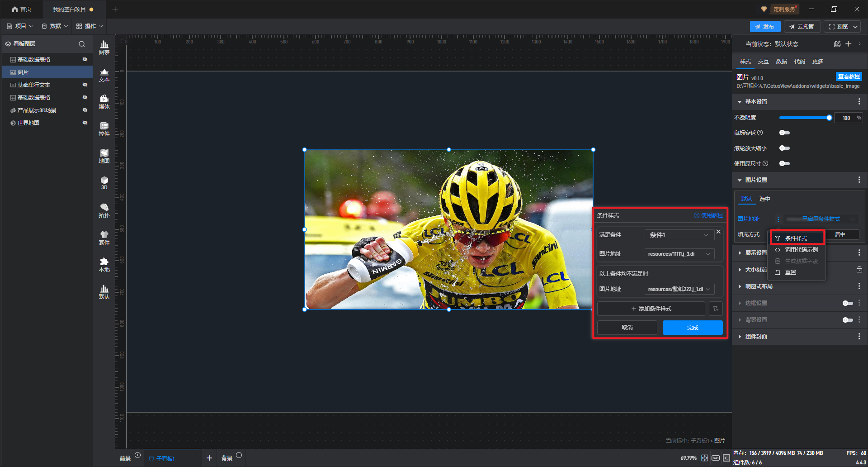The height and width of the screenshot is (467, 868).
Task: Open the 满足条件 条件1 dropdown
Action: tap(679, 235)
